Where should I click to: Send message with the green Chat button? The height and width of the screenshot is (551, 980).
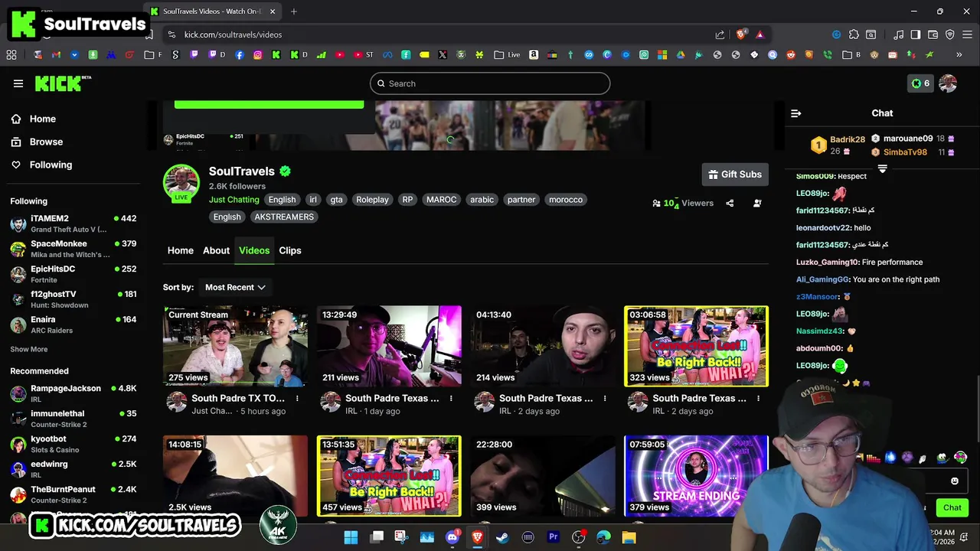click(x=952, y=507)
